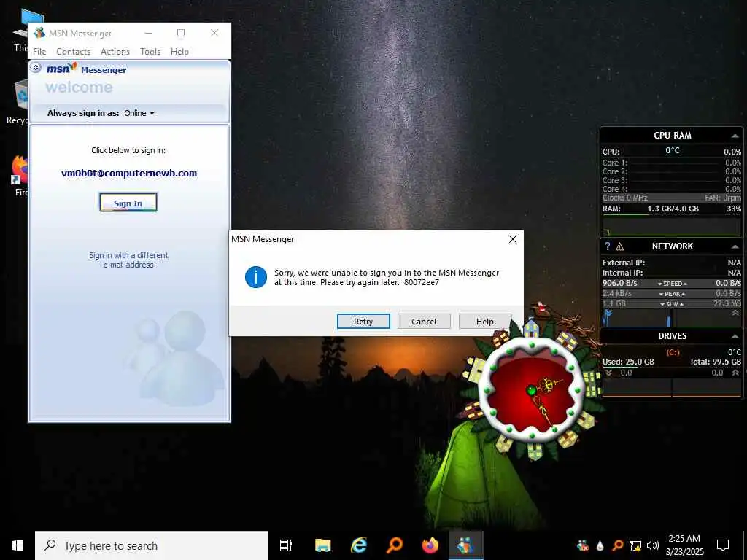
Task: Launch Firefox from the taskbar
Action: tap(430, 545)
